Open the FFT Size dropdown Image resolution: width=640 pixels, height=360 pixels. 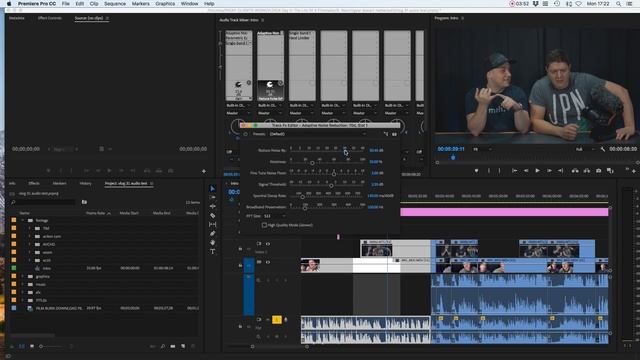coord(274,216)
